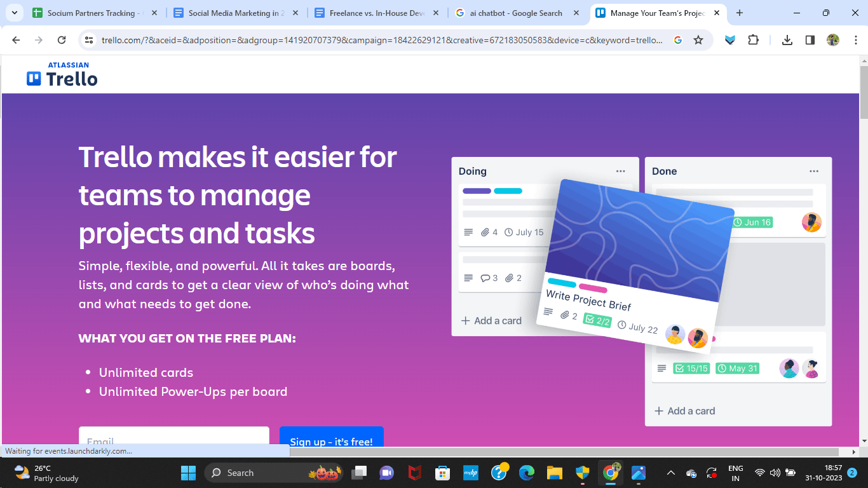The width and height of the screenshot is (868, 488).
Task: Open the Chrome profile avatar
Action: tap(833, 40)
